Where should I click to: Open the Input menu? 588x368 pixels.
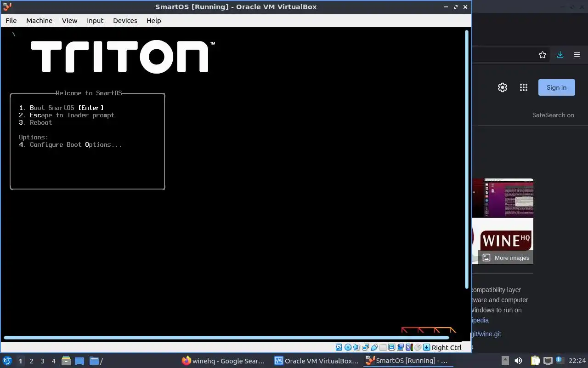[95, 20]
